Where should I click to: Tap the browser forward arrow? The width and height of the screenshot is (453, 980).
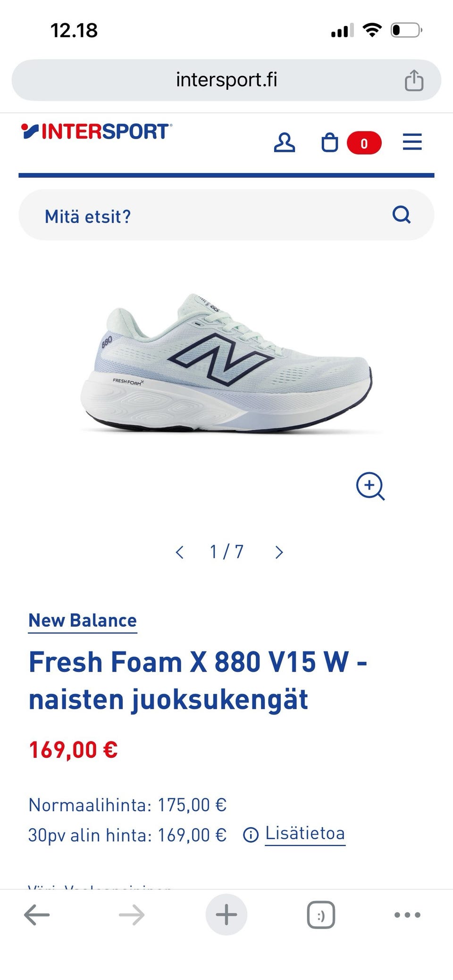pos(132,915)
